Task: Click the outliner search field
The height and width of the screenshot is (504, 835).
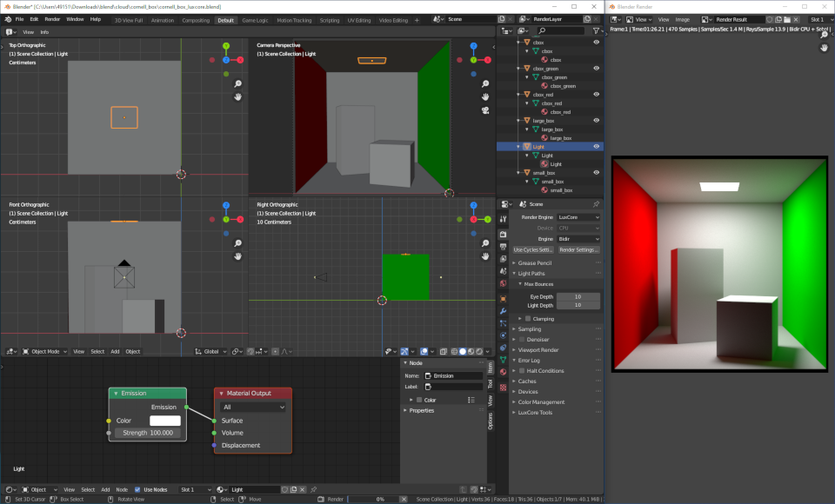Action: 561,31
